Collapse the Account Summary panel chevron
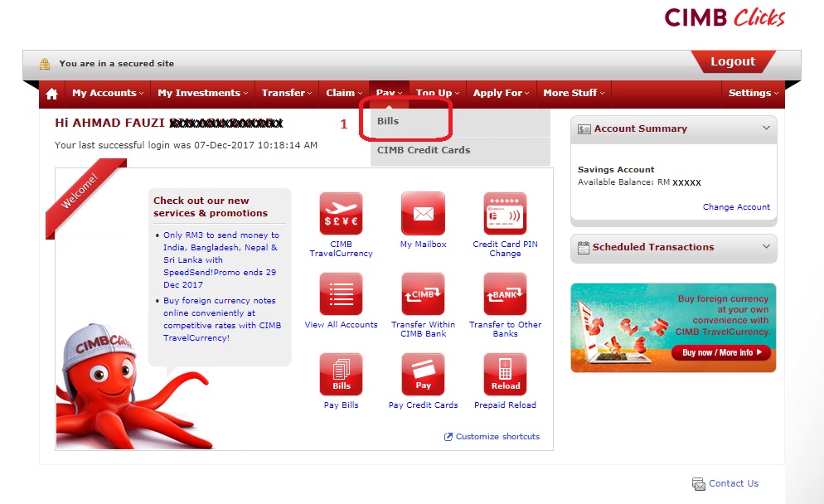This screenshot has height=504, width=824. tap(766, 128)
